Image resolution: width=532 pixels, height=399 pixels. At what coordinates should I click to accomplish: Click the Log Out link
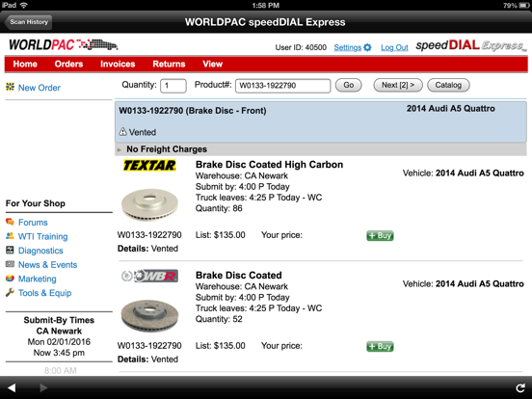(x=394, y=47)
